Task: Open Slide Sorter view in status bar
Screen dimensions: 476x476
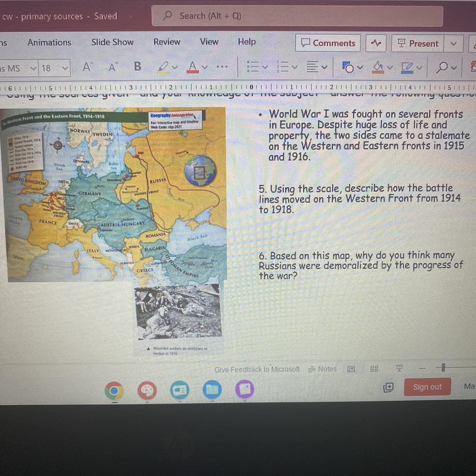Action: 374,369
